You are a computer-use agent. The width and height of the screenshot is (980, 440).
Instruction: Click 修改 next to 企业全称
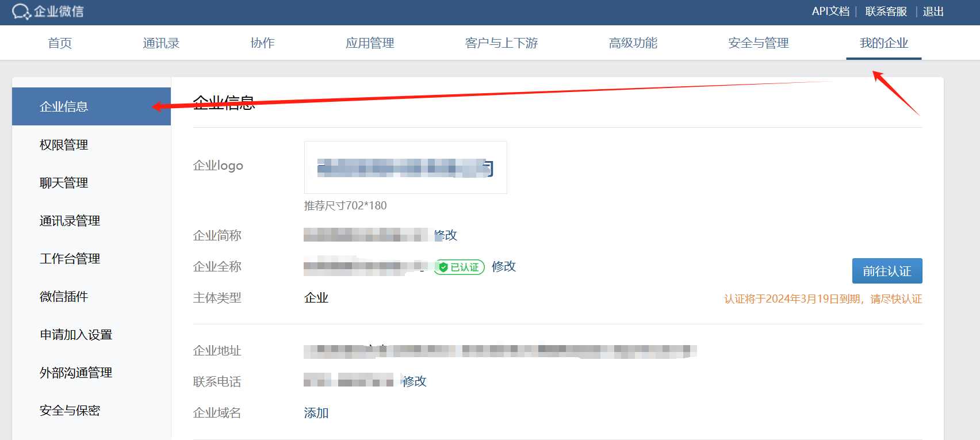click(x=504, y=266)
